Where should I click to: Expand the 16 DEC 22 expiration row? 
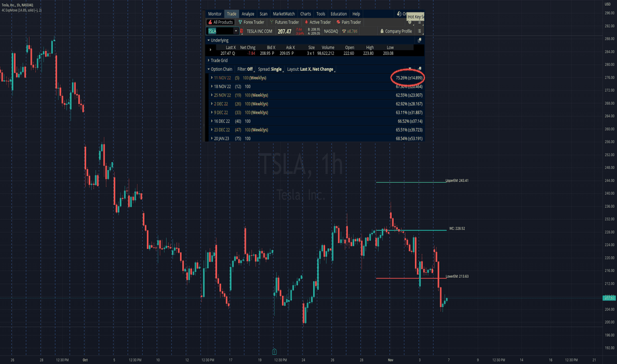(212, 121)
